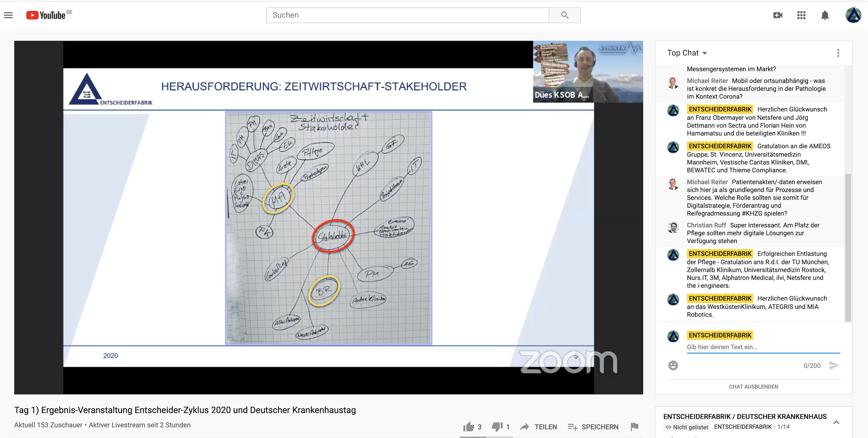Click Michael Reiter name on Patientenakten message

(x=707, y=182)
